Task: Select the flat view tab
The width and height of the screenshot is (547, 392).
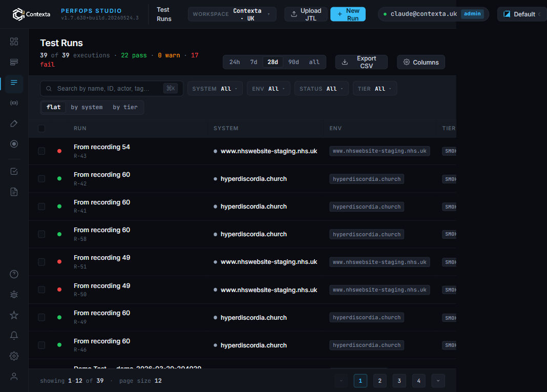Action: coord(53,107)
